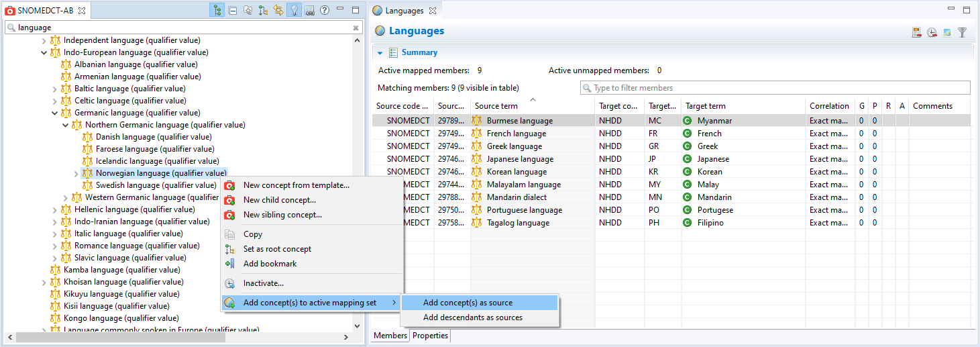This screenshot has width=980, height=347.
Task: Click the table link icon in toolbar
Action: click(309, 10)
